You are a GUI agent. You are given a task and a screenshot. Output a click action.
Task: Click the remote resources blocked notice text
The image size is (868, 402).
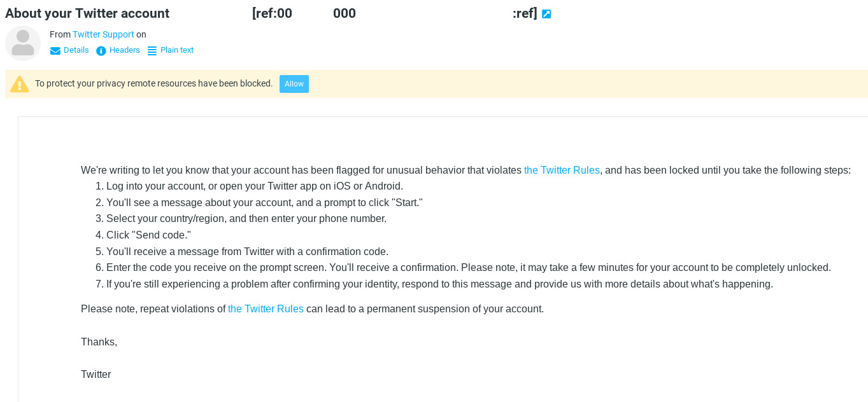point(153,83)
